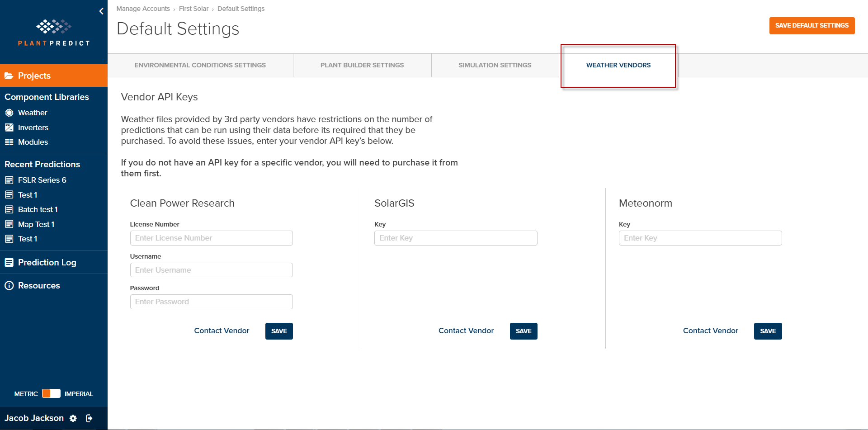The height and width of the screenshot is (430, 868).
Task: Open FSLR Series 6 prediction icon
Action: point(9,180)
